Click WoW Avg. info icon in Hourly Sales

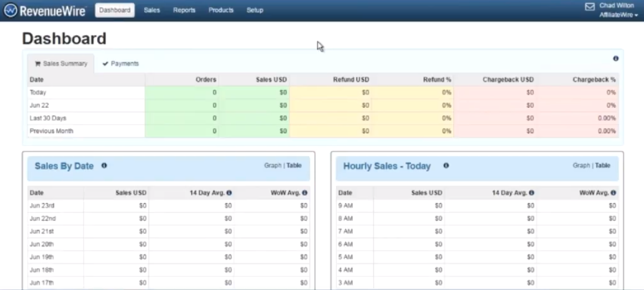click(x=613, y=193)
